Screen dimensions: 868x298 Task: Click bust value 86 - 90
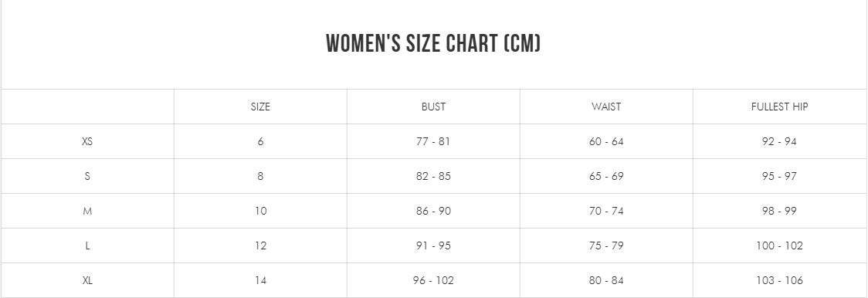click(433, 211)
